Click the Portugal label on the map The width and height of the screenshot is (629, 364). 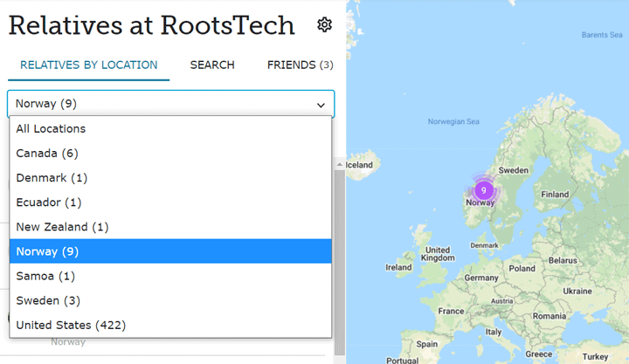(x=402, y=361)
